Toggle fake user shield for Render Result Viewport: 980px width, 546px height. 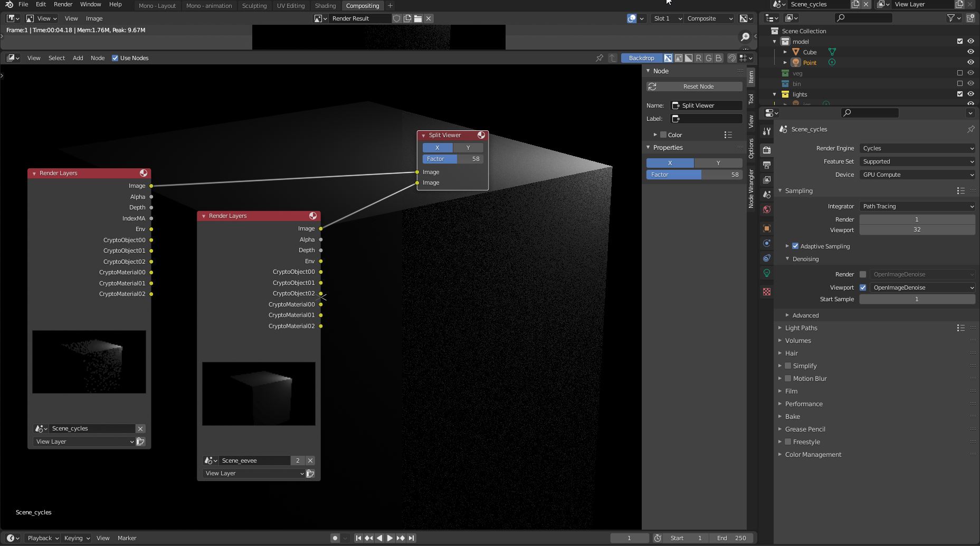click(x=397, y=18)
